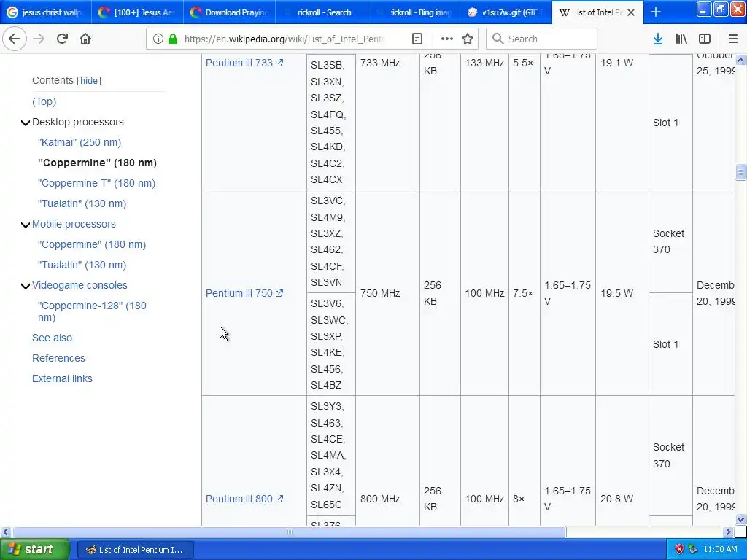Toggle the browser sidebar icon
This screenshot has height=560, width=747.
point(705,39)
